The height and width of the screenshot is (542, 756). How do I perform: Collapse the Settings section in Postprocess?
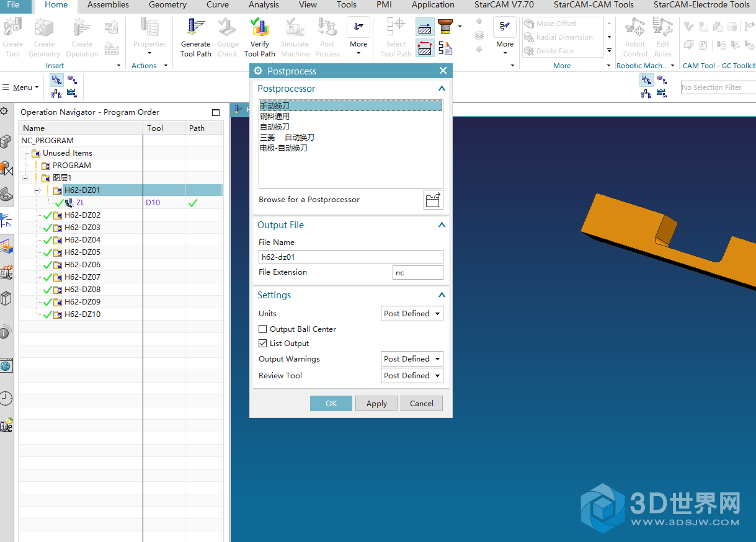pyautogui.click(x=442, y=295)
